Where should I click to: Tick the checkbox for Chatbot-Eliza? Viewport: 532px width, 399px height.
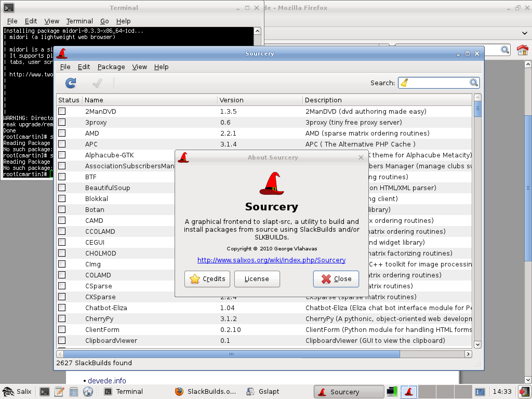tap(62, 308)
